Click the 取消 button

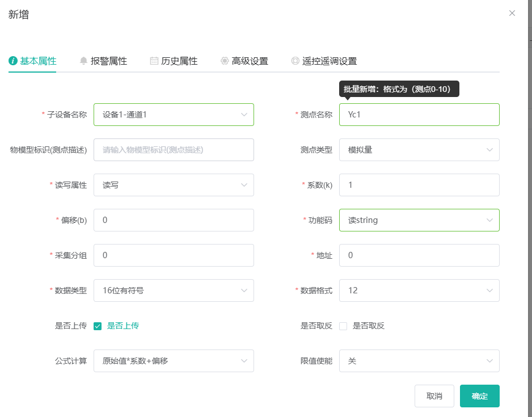tap(434, 396)
